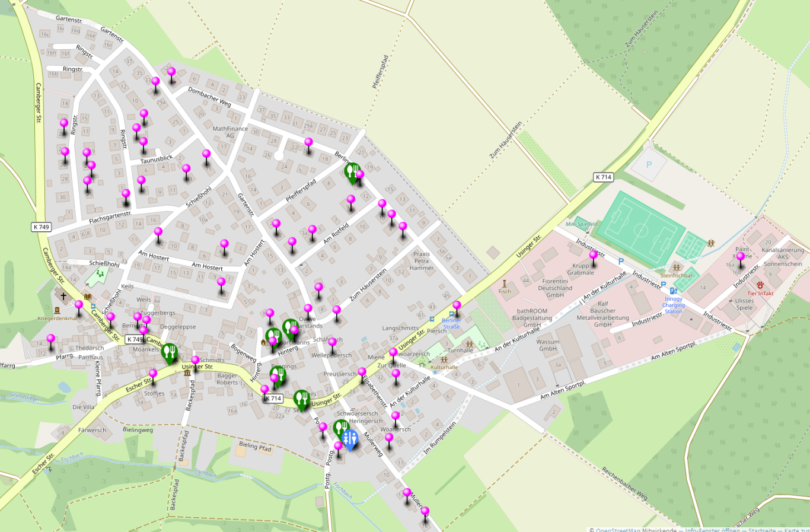Screen dimensions: 810x532
Task: Go to the Startseite link
Action: 761,530
